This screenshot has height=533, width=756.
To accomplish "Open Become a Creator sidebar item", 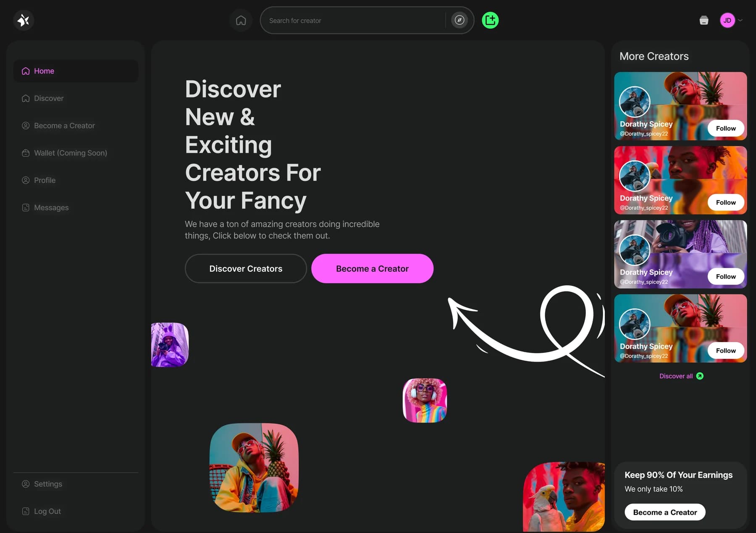I will tap(76, 126).
